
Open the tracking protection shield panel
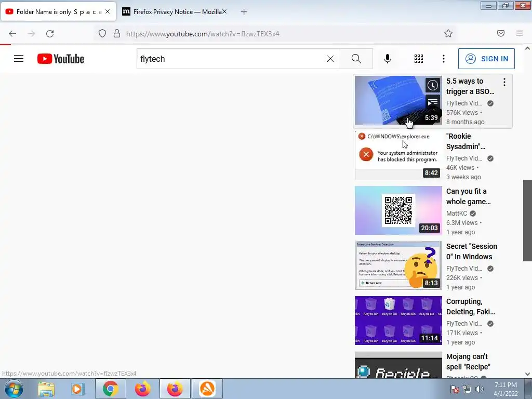coord(102,34)
